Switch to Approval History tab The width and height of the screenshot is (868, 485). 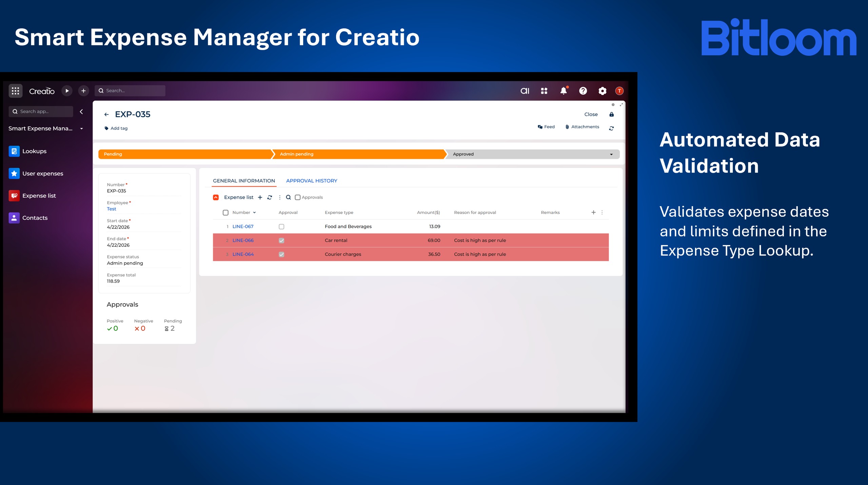point(312,181)
